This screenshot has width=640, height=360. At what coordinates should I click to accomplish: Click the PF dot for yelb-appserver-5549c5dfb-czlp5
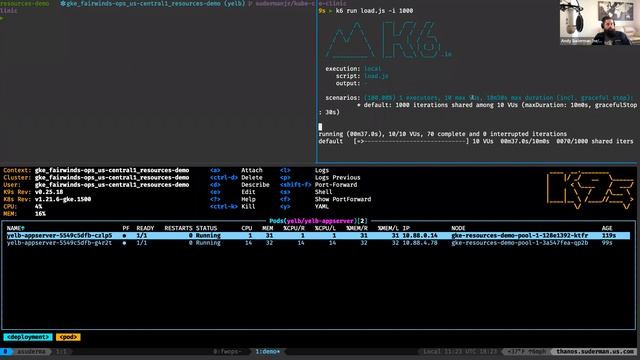point(124,236)
